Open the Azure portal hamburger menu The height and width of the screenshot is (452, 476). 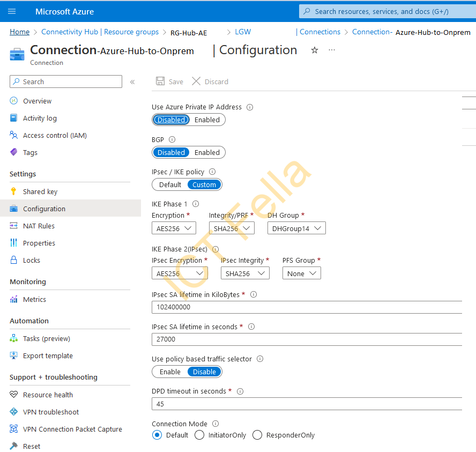click(12, 12)
